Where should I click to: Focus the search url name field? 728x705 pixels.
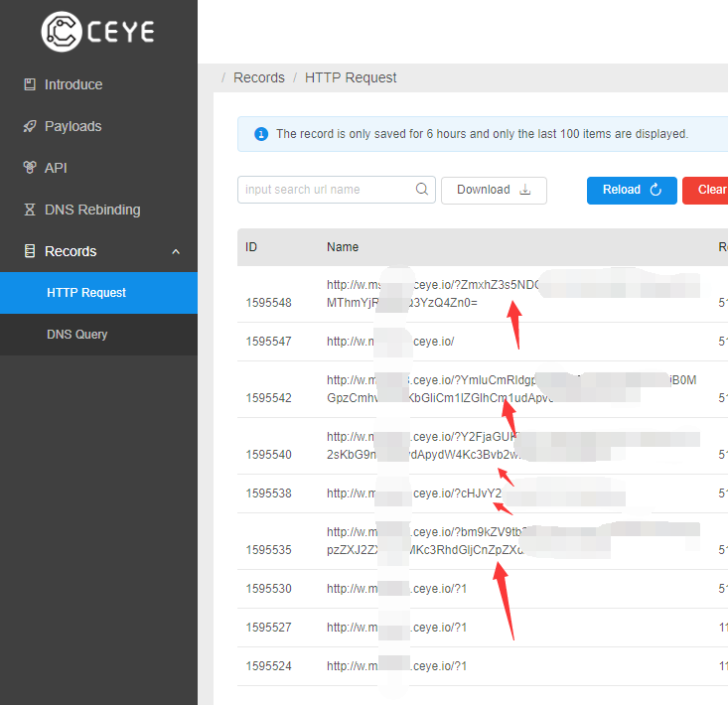click(336, 190)
